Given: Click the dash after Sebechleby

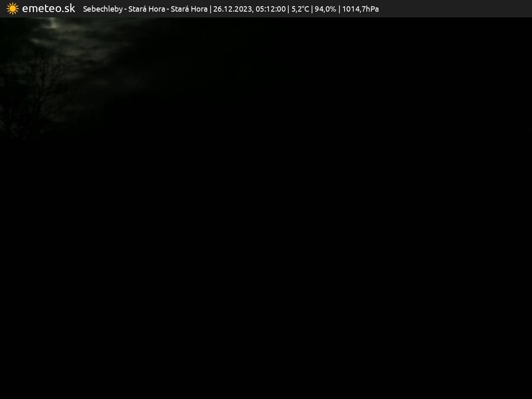Looking at the screenshot, I should click(126, 9).
